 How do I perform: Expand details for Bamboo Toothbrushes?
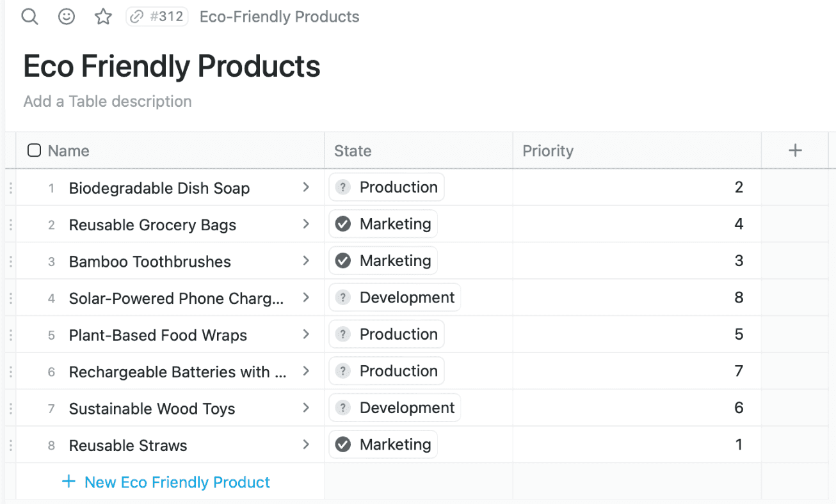click(307, 261)
